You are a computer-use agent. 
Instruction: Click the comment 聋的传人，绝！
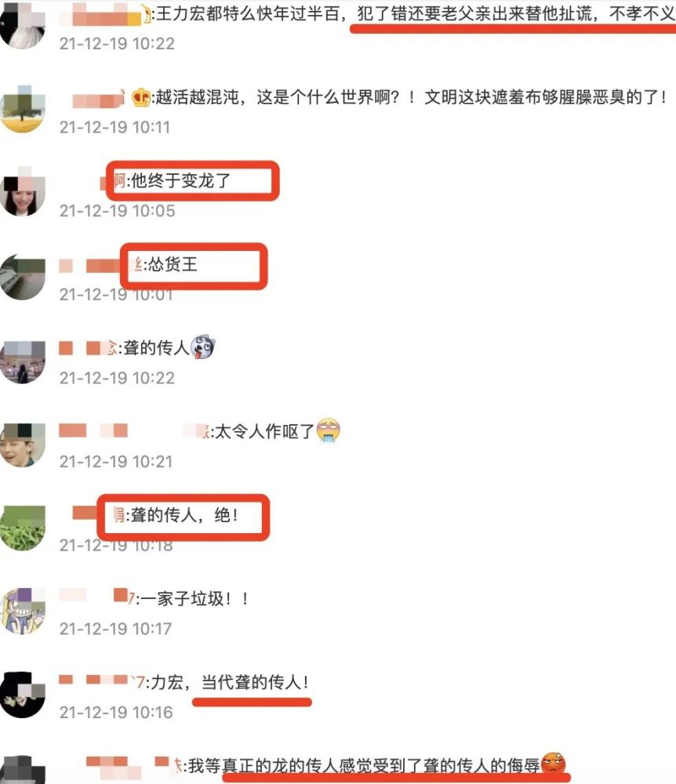186,514
